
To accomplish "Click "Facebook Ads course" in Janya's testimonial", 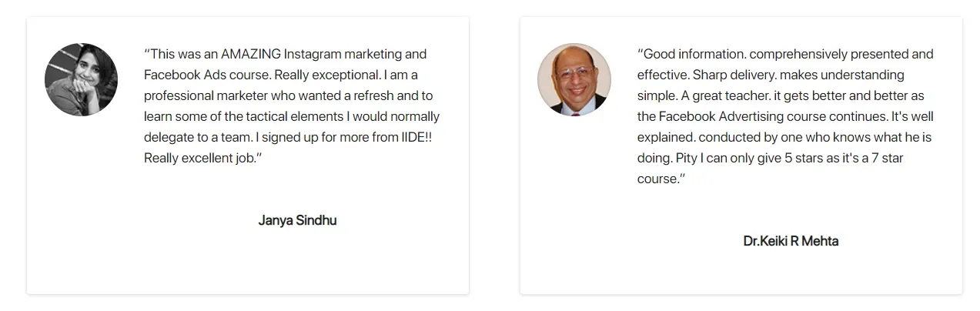I will point(206,75).
